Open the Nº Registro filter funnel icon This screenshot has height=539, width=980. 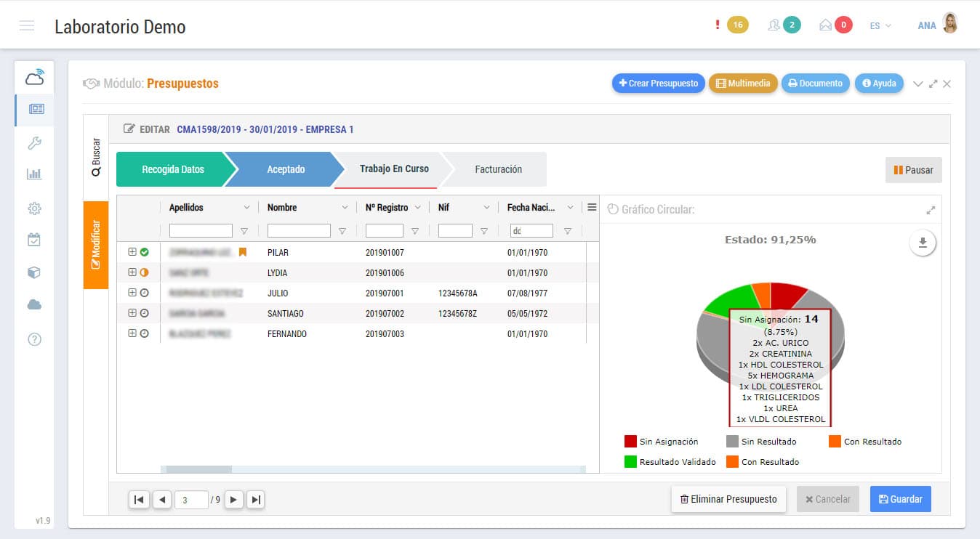[x=415, y=232]
